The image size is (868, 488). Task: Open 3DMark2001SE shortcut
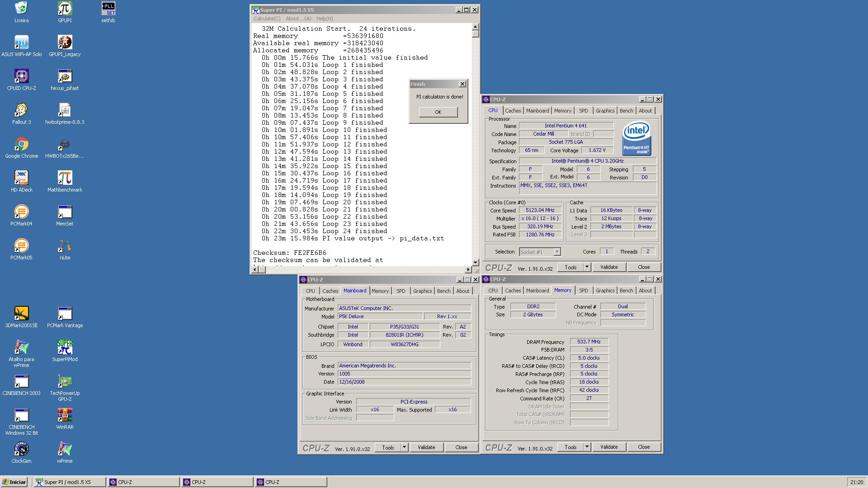[x=21, y=317]
